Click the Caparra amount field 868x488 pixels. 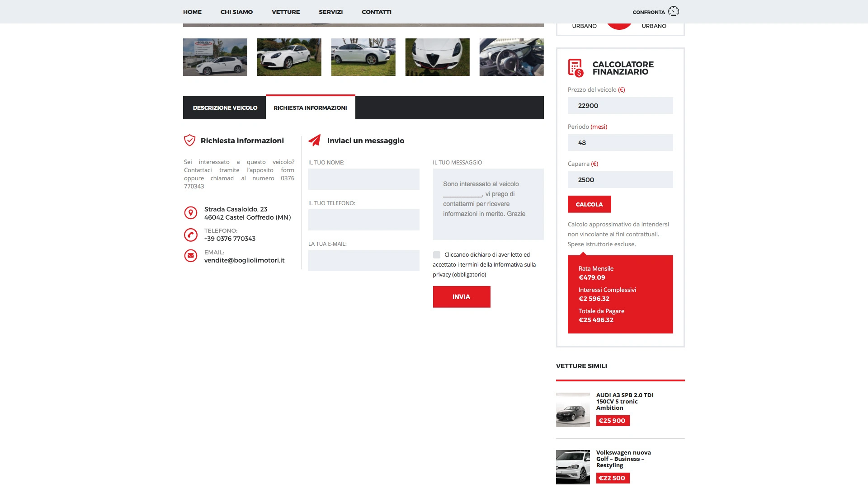click(620, 180)
